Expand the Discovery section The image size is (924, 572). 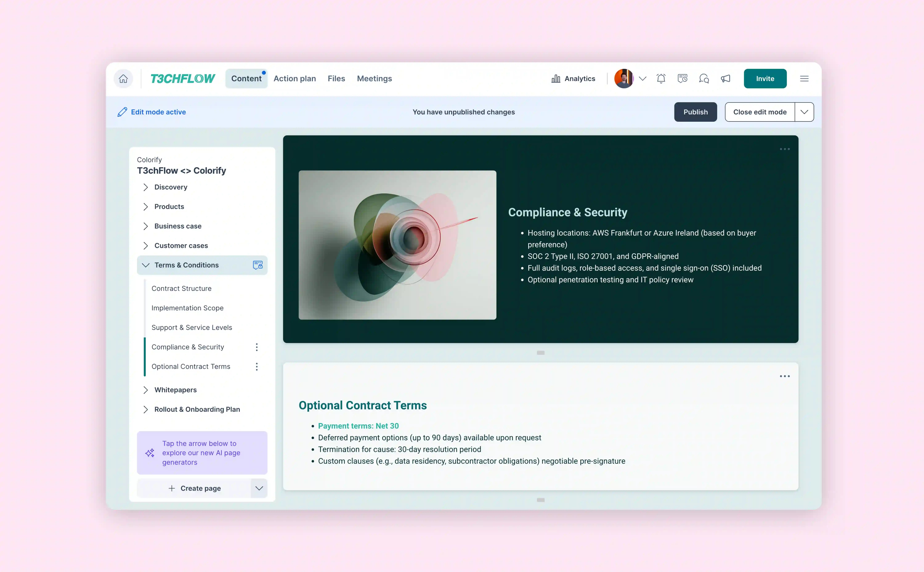click(146, 187)
